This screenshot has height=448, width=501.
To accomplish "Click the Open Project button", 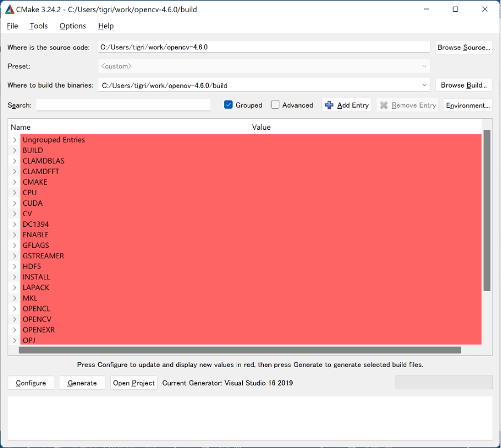I will tap(134, 383).
